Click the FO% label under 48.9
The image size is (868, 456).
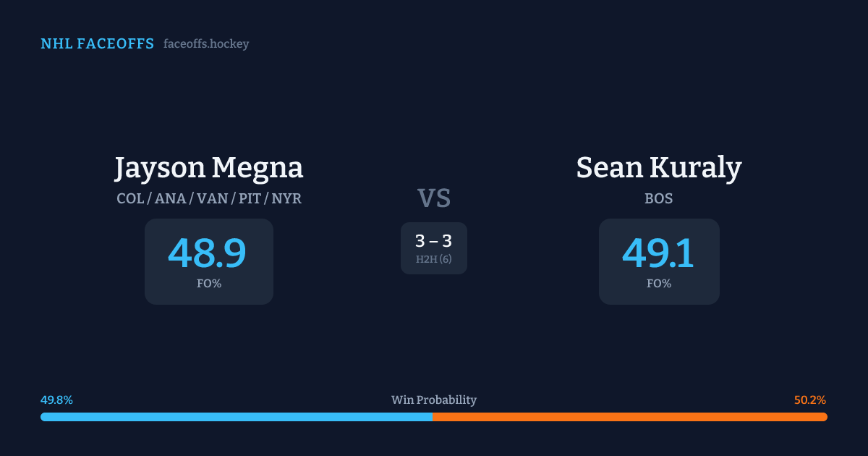208,284
